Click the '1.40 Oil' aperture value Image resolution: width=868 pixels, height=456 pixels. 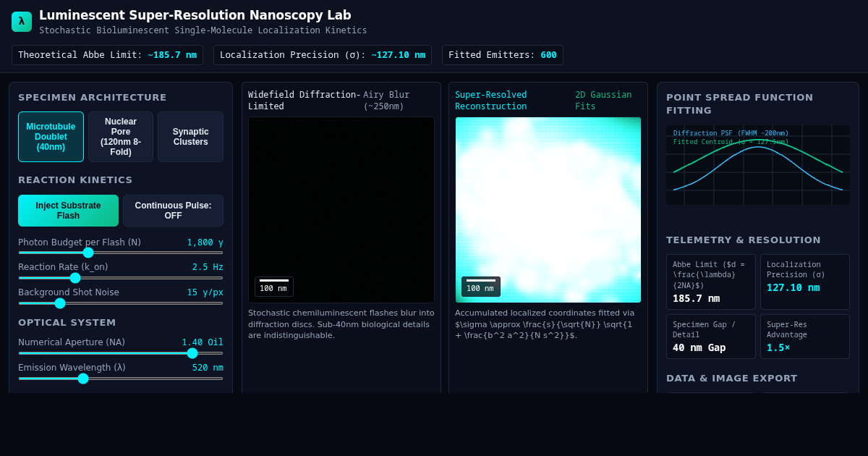click(203, 342)
